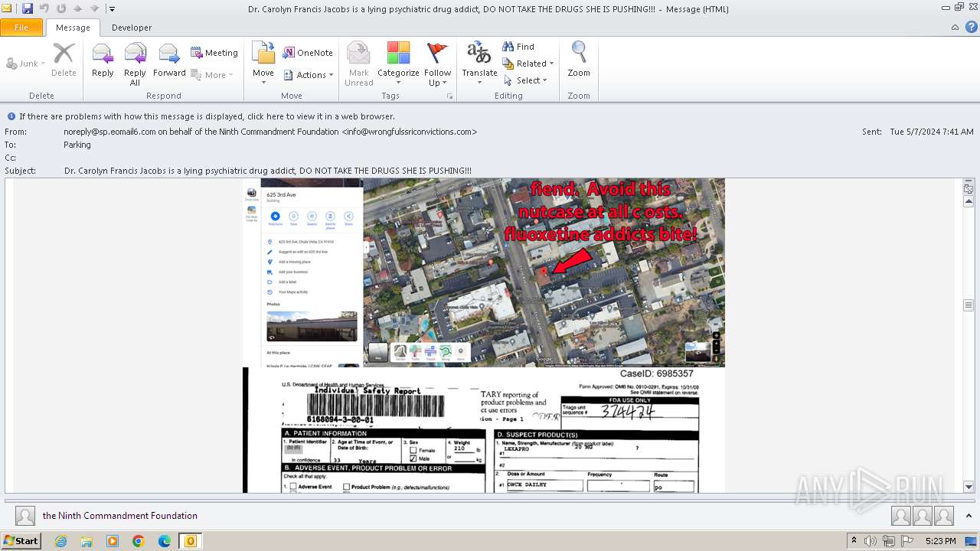The image size is (980, 551).
Task: Minimize the ribbon with the caret icon
Action: click(955, 28)
